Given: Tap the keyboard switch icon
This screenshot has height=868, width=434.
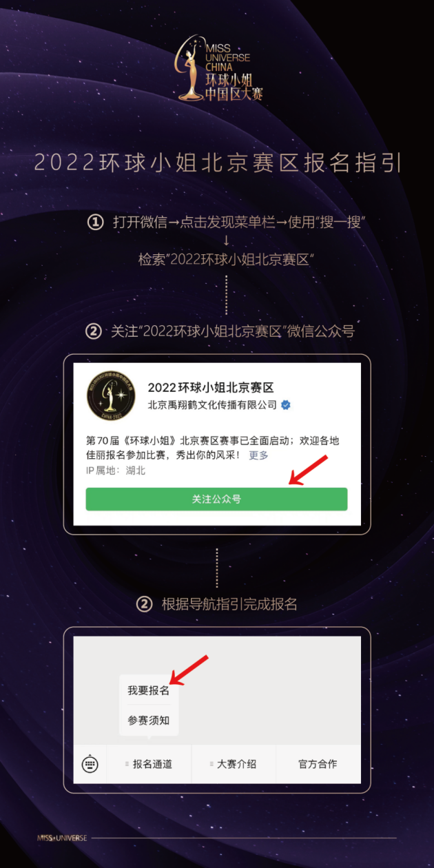Looking at the screenshot, I should pyautogui.click(x=90, y=764).
